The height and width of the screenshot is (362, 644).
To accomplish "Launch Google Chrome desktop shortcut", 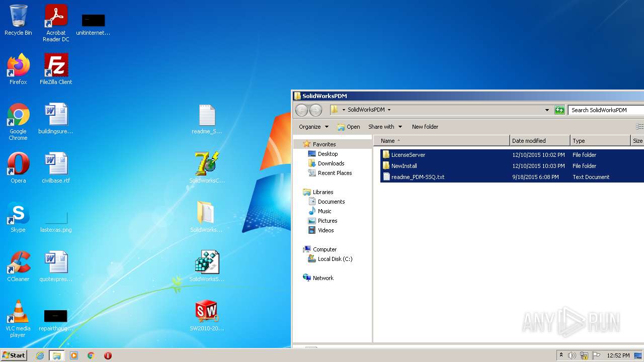I will (x=18, y=122).
